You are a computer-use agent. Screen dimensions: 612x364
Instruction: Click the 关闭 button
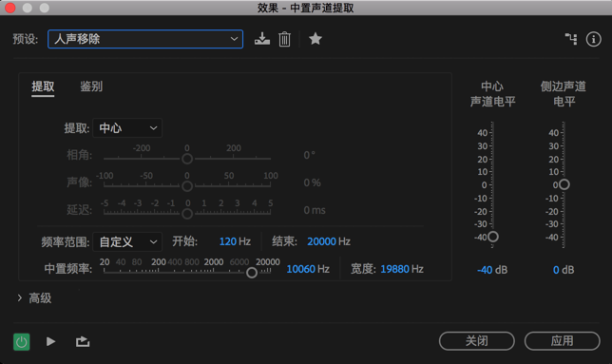click(476, 341)
